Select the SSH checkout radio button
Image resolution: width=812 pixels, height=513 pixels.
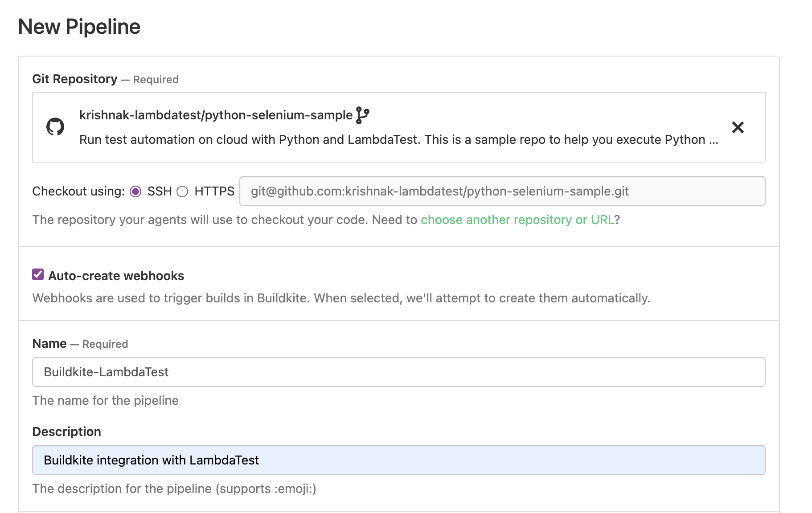coord(136,191)
